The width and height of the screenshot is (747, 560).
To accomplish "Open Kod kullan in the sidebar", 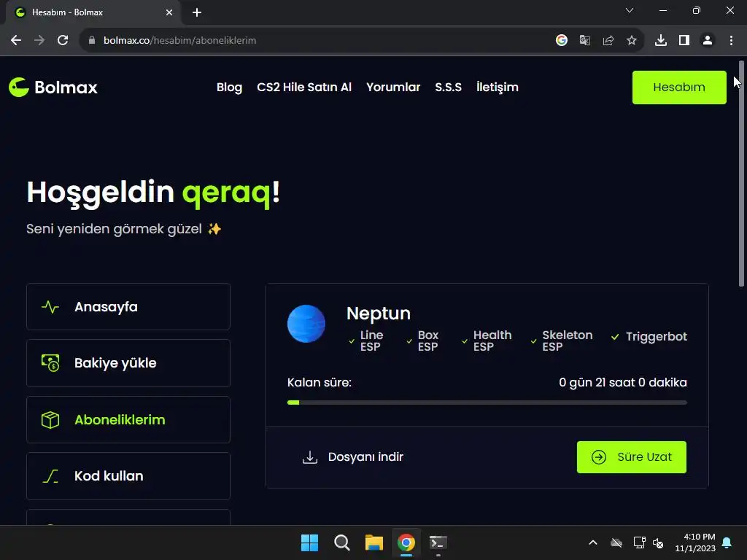I will click(128, 475).
